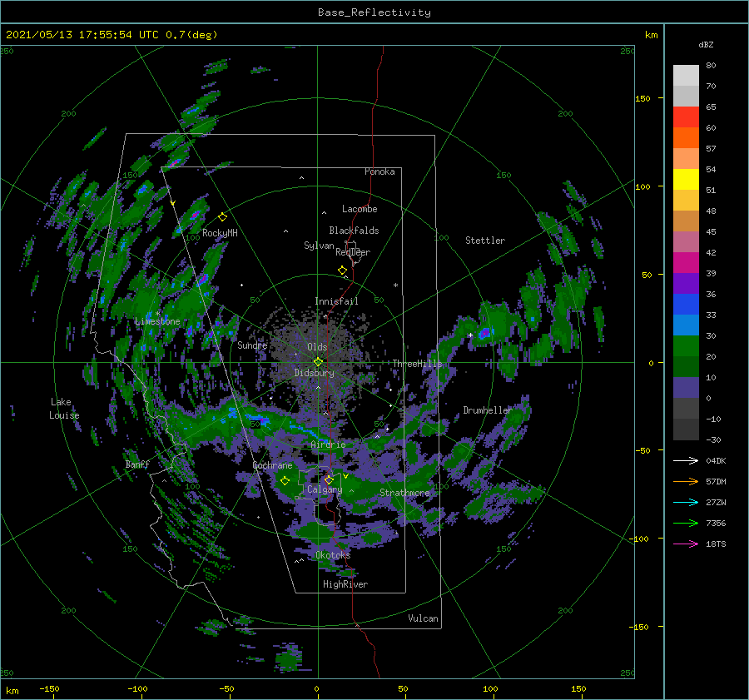The width and height of the screenshot is (749, 700).
Task: Select the red 60 dBZ color swatch
Action: (x=686, y=117)
